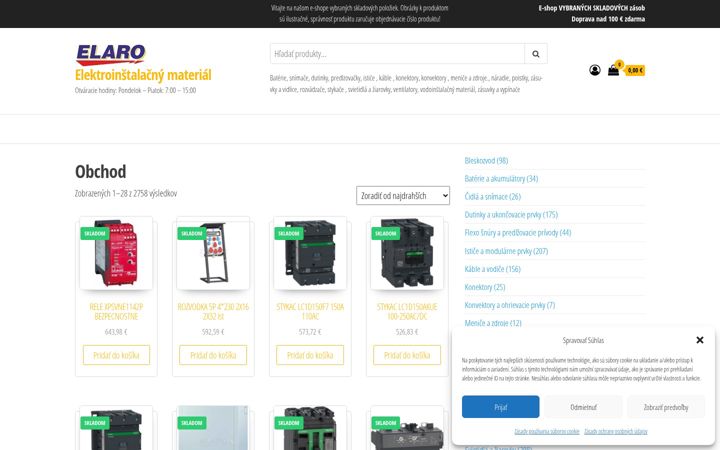Viewport: 720px width, 450px height.
Task: Click price 573,72 € text
Action: 310,332
